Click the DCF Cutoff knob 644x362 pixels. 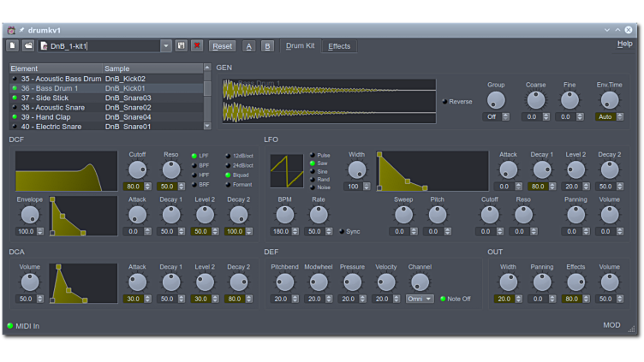pos(137,169)
